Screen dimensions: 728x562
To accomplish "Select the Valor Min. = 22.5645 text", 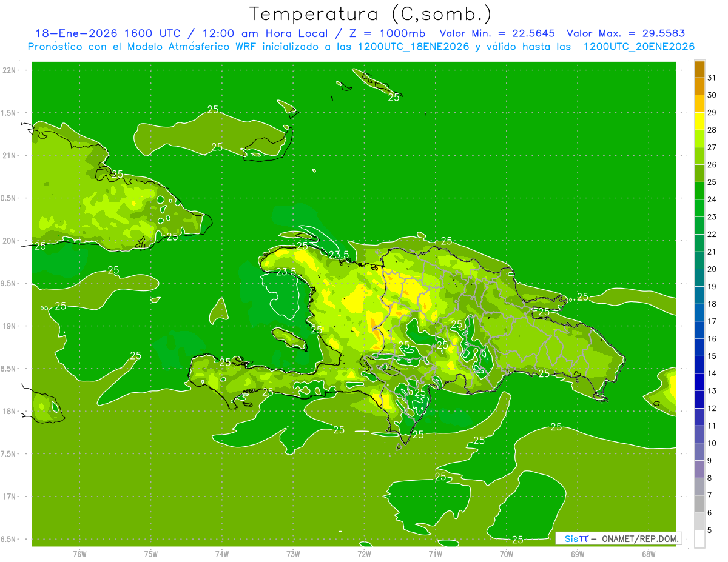I will click(x=497, y=33).
